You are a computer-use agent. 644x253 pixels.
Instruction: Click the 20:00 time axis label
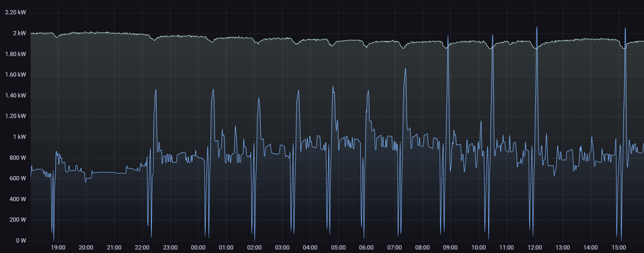coord(86,248)
